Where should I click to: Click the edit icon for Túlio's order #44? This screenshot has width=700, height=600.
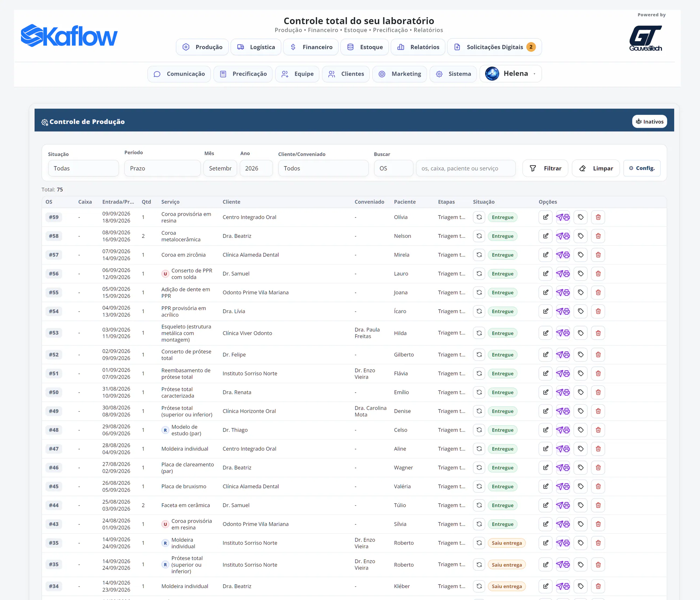tap(545, 505)
